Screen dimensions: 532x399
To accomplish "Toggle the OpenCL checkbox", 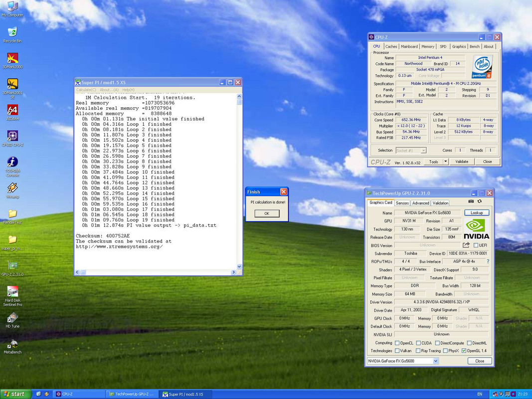I will 397,343.
